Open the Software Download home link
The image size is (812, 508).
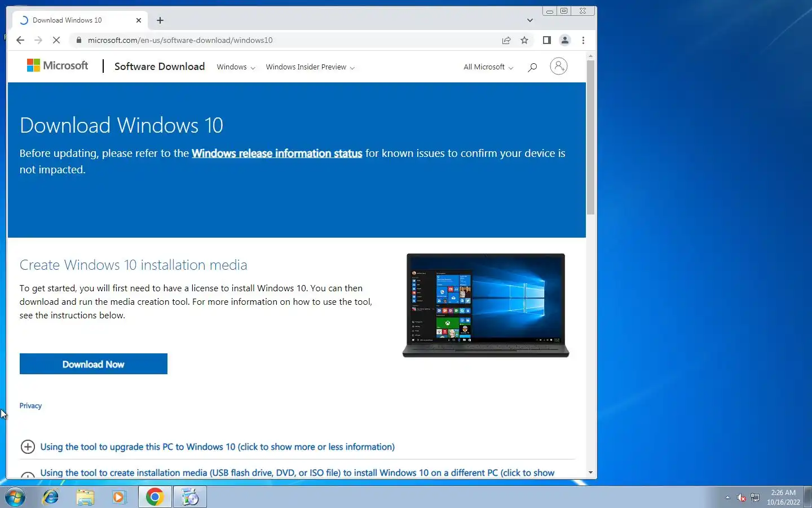coord(160,67)
